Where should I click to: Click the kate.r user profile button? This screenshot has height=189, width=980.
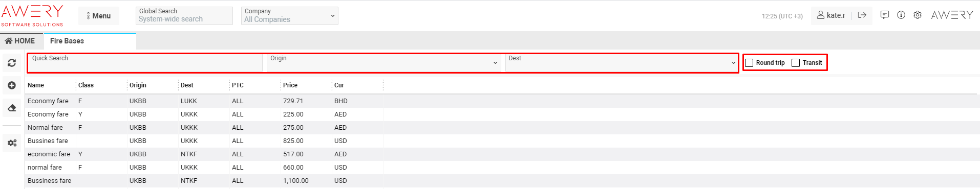831,15
